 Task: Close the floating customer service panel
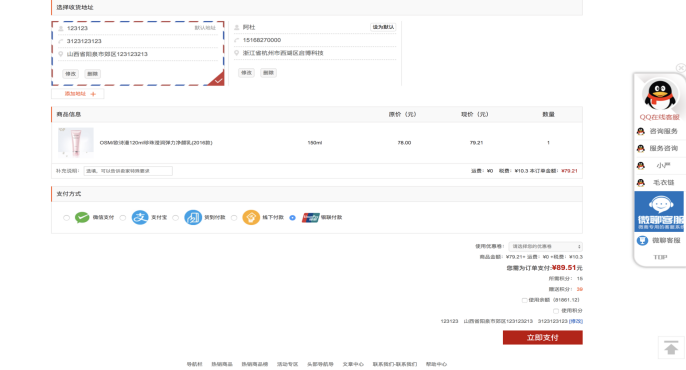pyautogui.click(x=681, y=68)
